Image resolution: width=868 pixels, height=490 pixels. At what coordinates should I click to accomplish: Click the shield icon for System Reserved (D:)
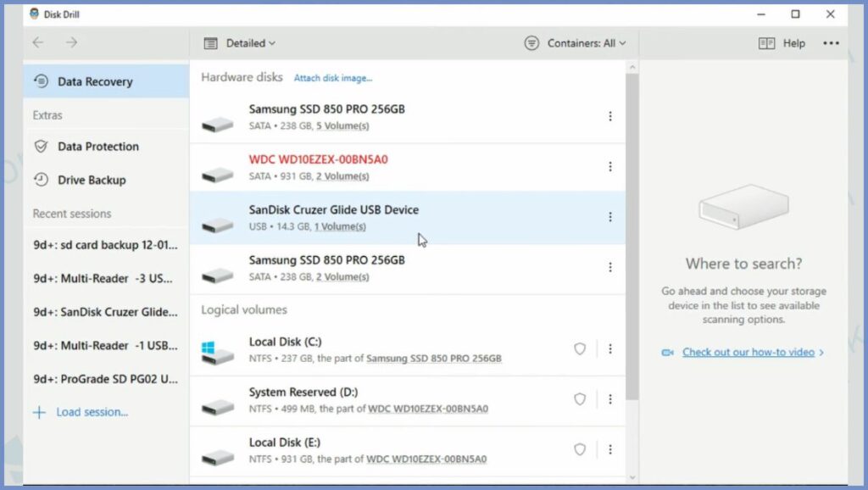pyautogui.click(x=580, y=398)
